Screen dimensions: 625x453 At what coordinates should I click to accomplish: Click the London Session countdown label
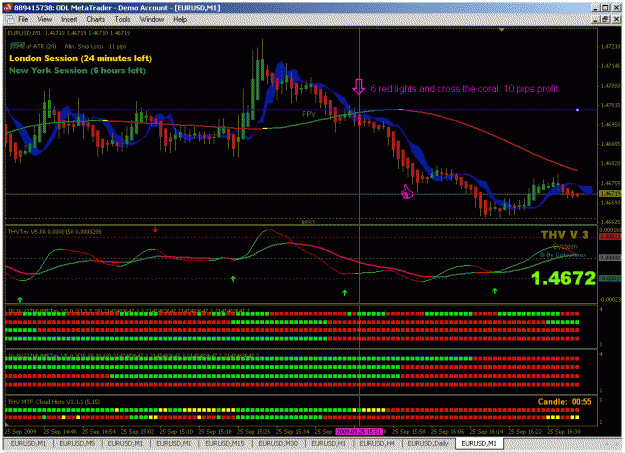coord(81,58)
